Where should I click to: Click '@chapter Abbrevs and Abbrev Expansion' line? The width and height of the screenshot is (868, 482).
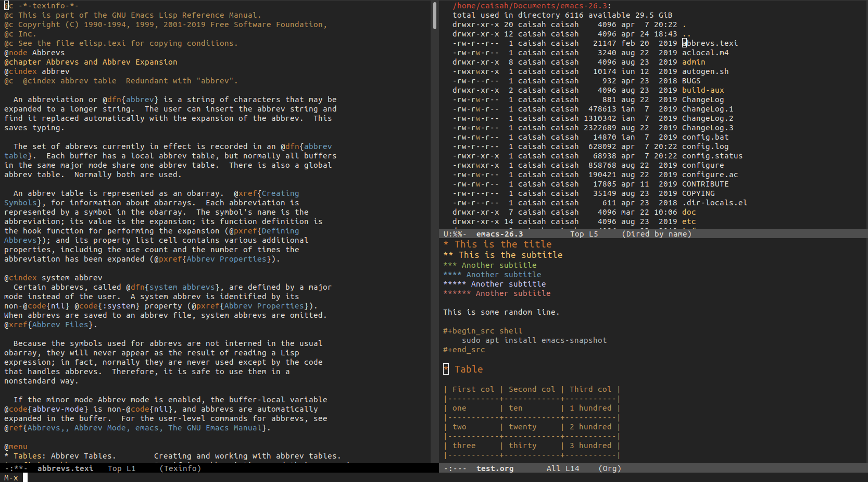click(91, 62)
